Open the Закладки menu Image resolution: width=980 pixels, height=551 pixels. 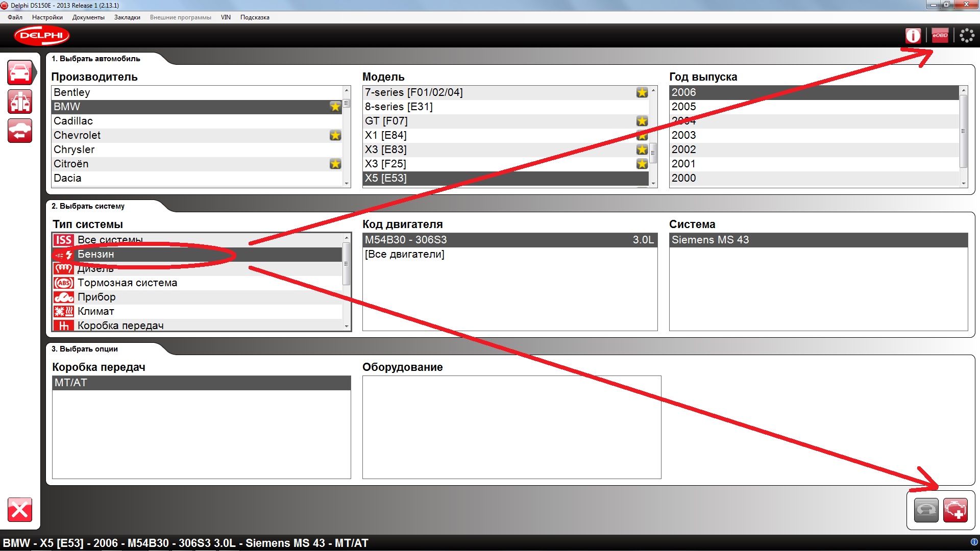pyautogui.click(x=127, y=17)
